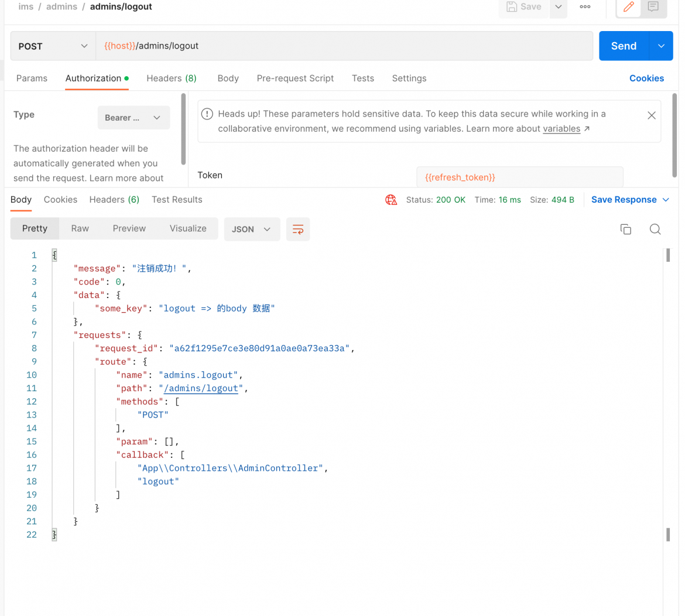Click the network globe warning icon

[391, 200]
